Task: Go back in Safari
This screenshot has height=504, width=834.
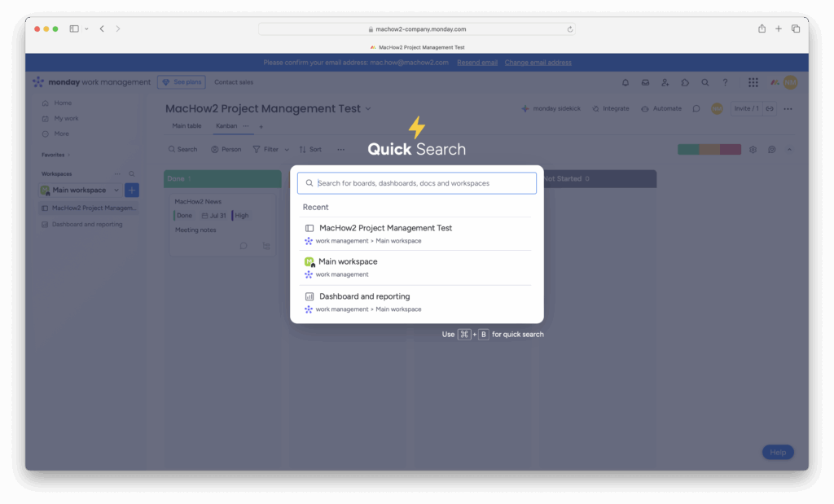Action: coord(102,28)
